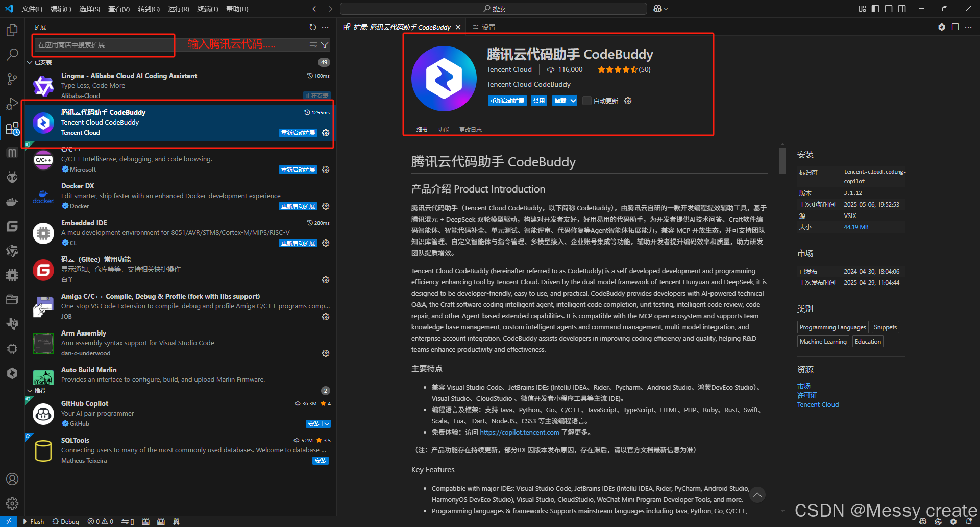
Task: Open the Source Control view
Action: point(12,79)
